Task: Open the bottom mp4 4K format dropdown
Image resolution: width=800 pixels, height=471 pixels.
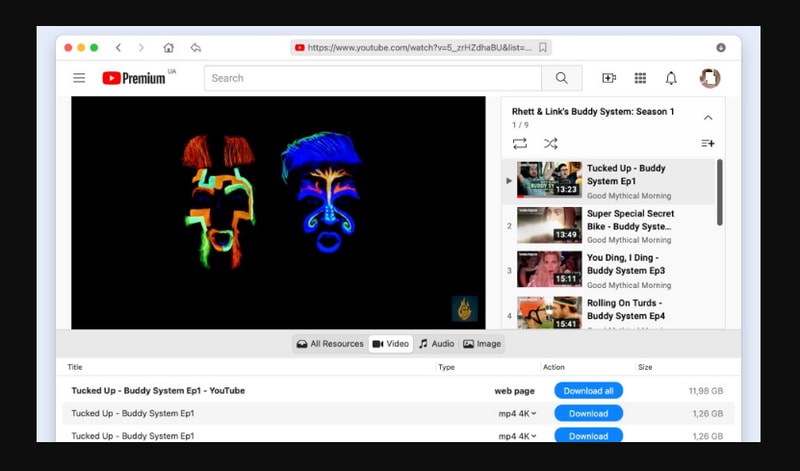Action: click(517, 436)
